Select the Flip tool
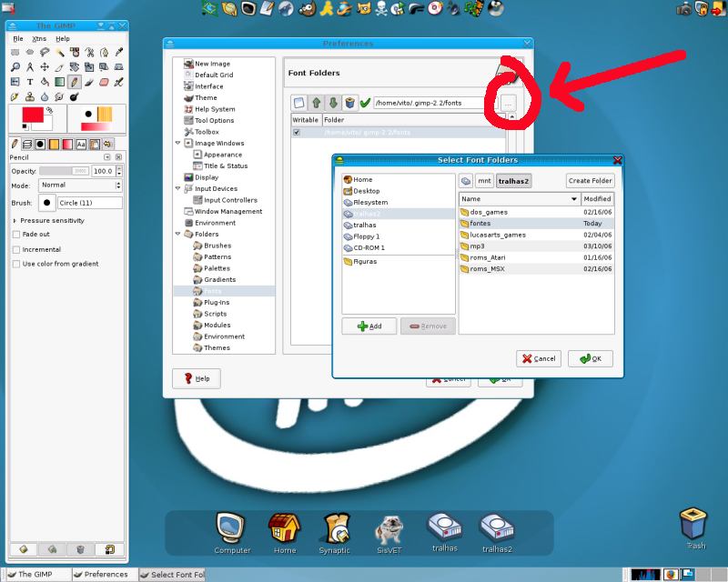Viewport: 728px width, 582px height. pyautogui.click(x=15, y=82)
